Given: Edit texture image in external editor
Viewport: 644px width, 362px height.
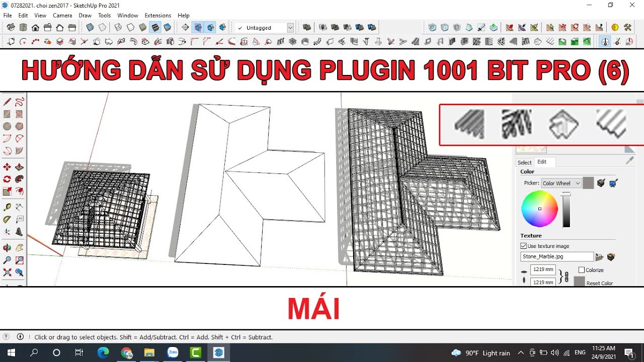Looking at the screenshot, I should pyautogui.click(x=611, y=257).
